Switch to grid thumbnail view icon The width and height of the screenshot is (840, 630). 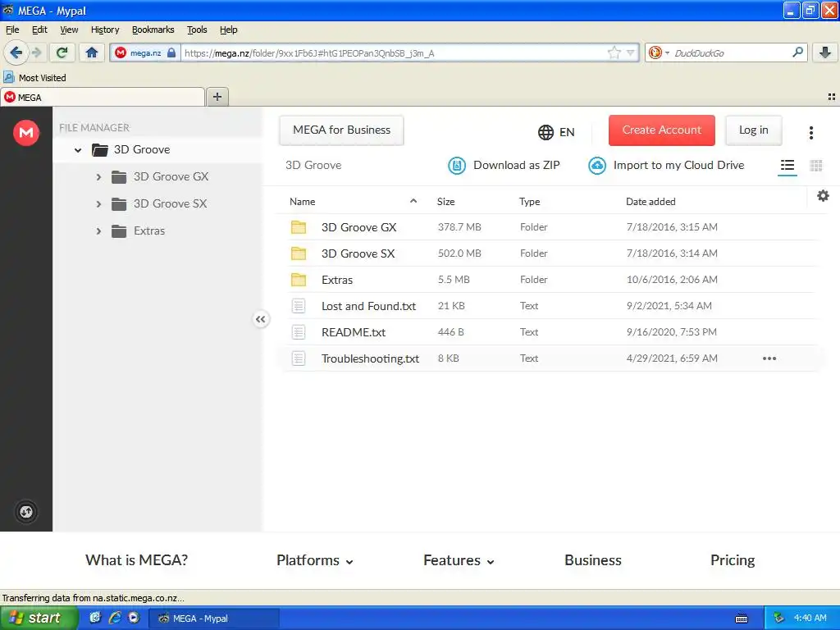pyautogui.click(x=816, y=166)
